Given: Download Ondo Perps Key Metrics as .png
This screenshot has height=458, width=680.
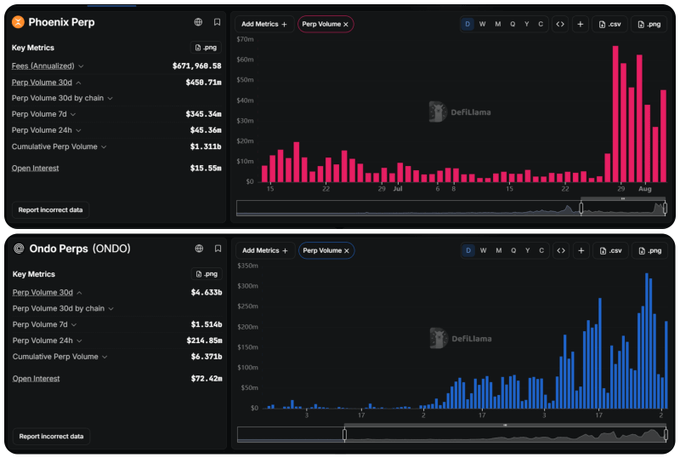Looking at the screenshot, I should 207,274.
